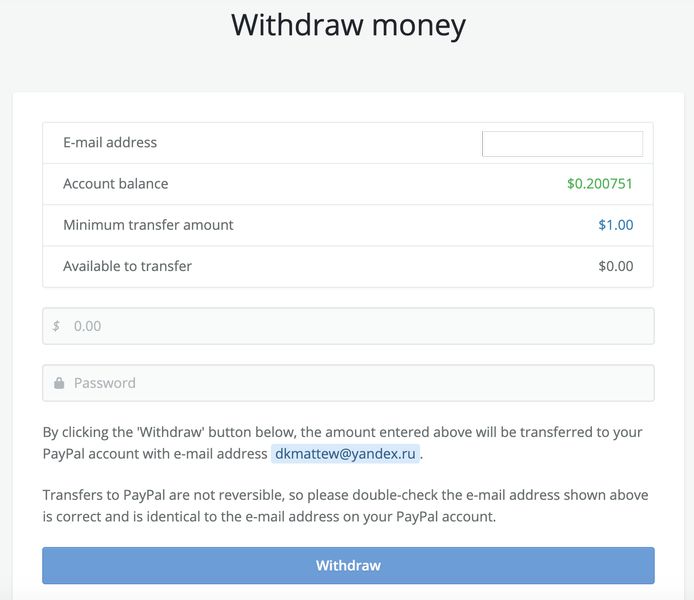
Task: Click the 'Minimum transfer amount' label
Action: coord(148,225)
